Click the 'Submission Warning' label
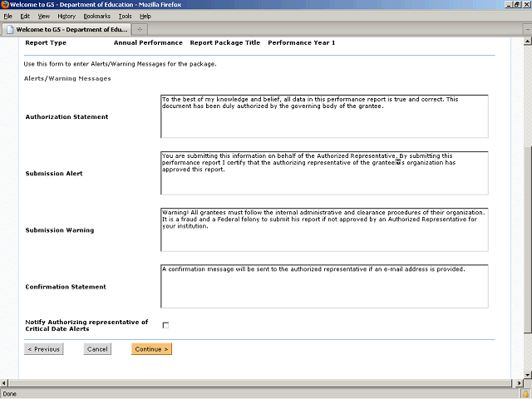Image resolution: width=532 pixels, height=399 pixels. (60, 230)
